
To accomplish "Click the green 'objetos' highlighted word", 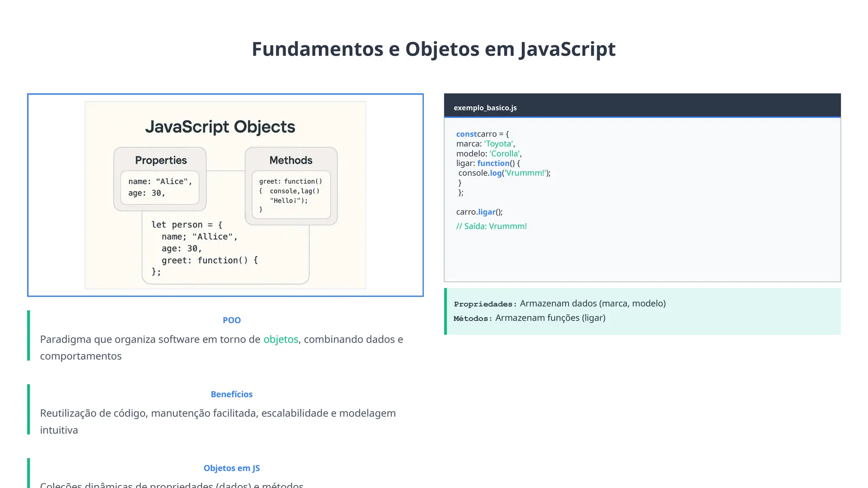I will click(x=281, y=339).
